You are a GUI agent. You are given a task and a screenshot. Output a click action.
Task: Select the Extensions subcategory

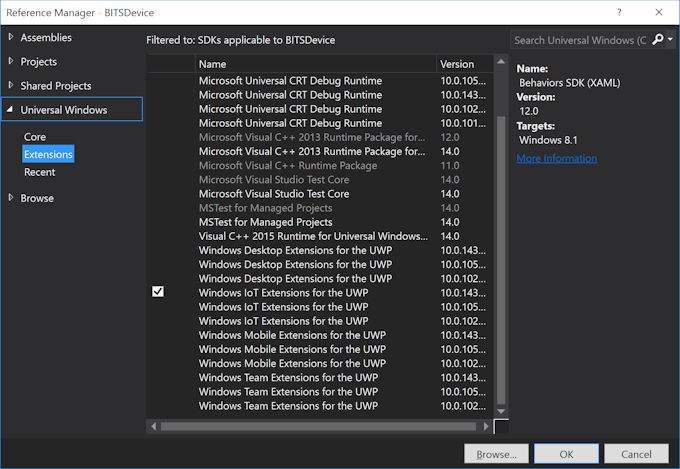click(x=48, y=154)
